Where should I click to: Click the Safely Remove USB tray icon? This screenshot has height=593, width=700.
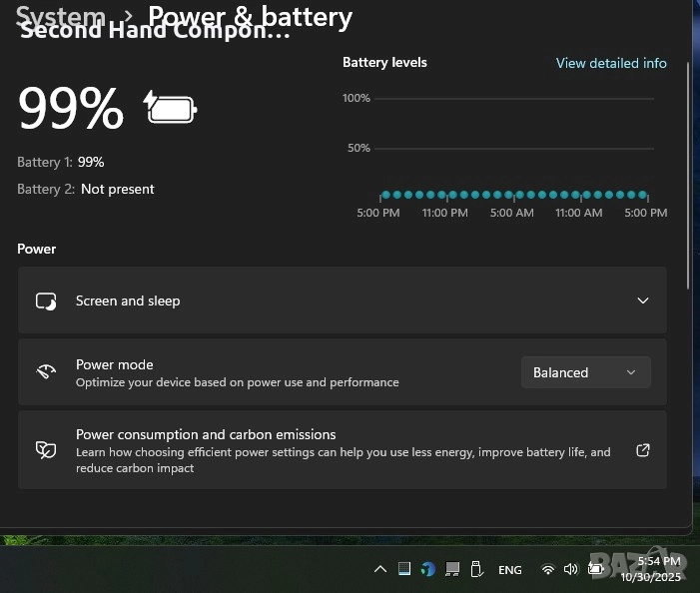coord(476,569)
